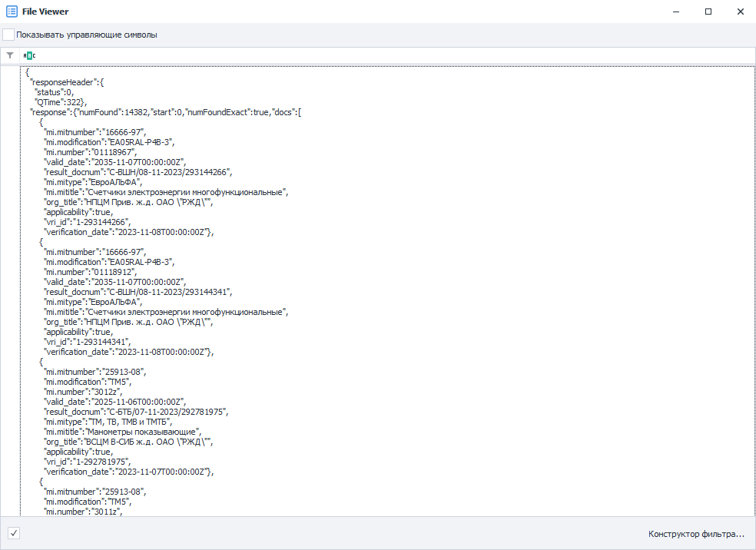The image size is (756, 550).
Task: Click the vri_id 1-293144266 line
Action: point(88,222)
